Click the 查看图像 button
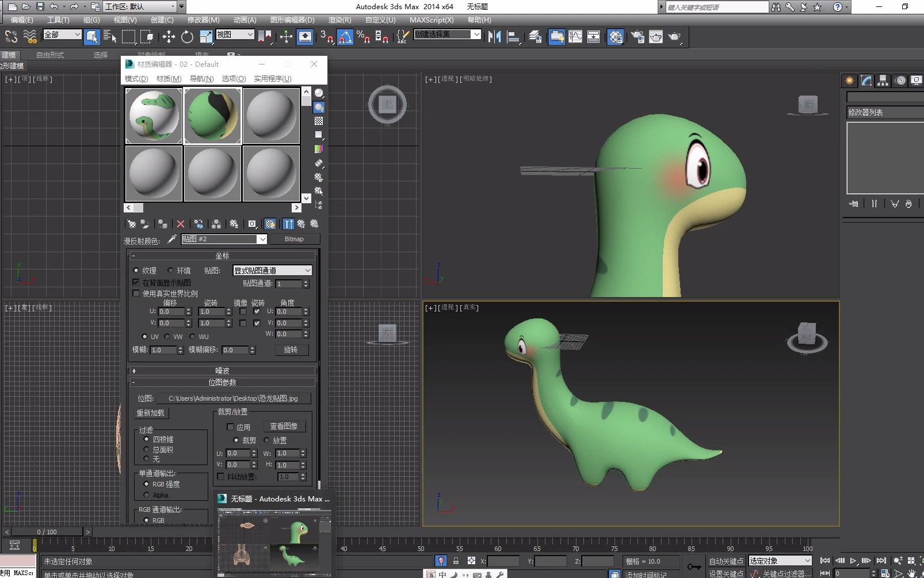The height and width of the screenshot is (578, 924). [x=284, y=427]
